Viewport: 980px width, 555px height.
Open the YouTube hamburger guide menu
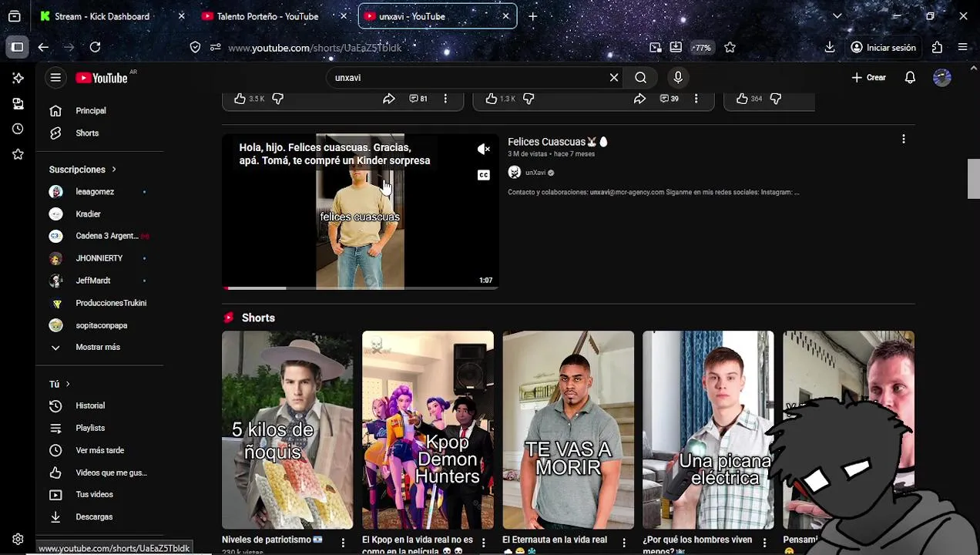[x=55, y=77]
